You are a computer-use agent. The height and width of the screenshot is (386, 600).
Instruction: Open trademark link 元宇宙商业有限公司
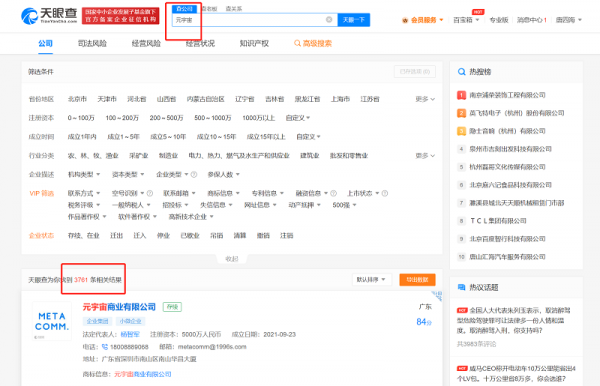(x=143, y=374)
